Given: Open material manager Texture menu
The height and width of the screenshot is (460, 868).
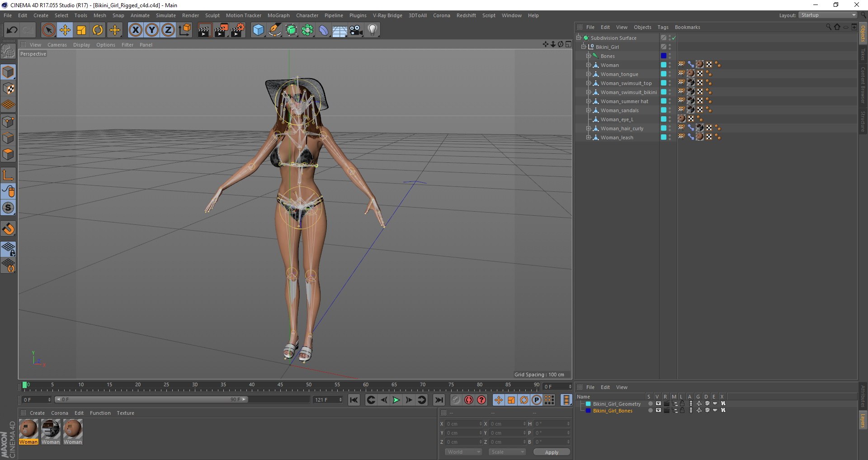Looking at the screenshot, I should (125, 413).
